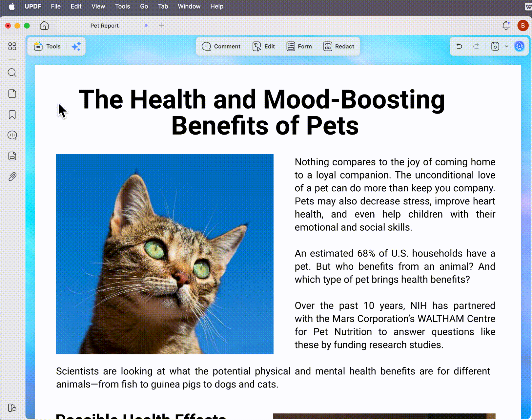Click the paragraph starting 'Over the past 10 years'
The width and height of the screenshot is (532, 420).
(x=395, y=325)
